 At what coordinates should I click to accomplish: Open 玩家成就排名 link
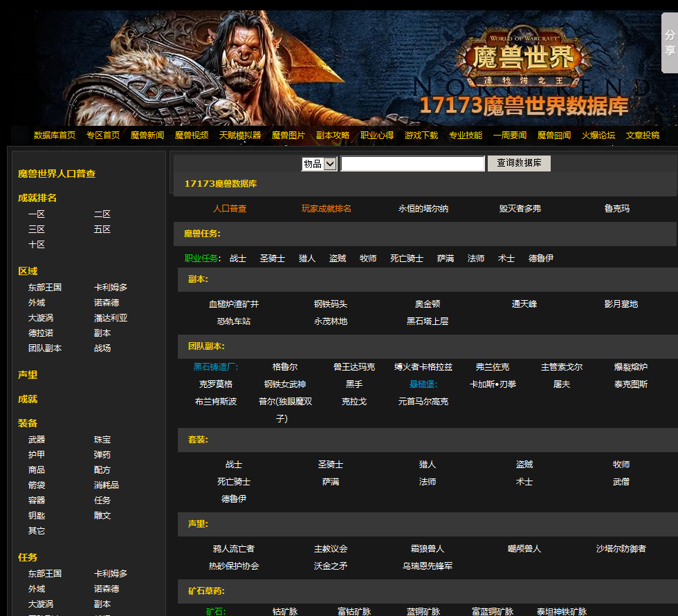(327, 209)
